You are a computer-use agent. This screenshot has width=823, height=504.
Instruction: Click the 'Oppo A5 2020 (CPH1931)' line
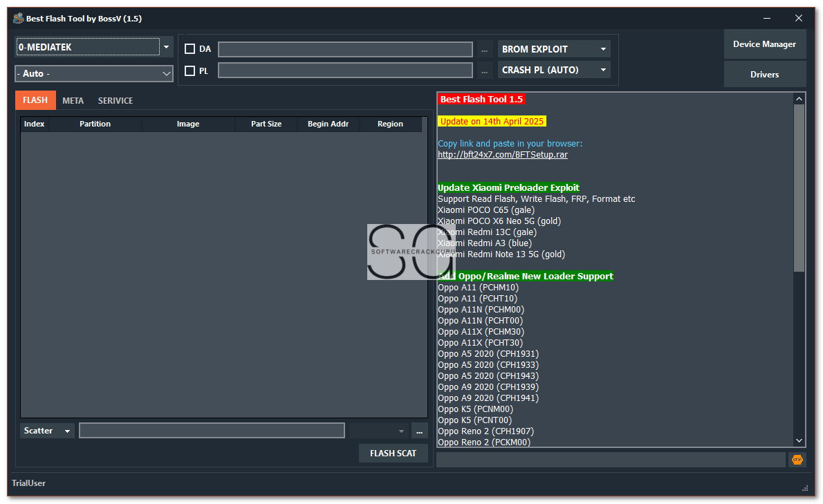tap(488, 353)
